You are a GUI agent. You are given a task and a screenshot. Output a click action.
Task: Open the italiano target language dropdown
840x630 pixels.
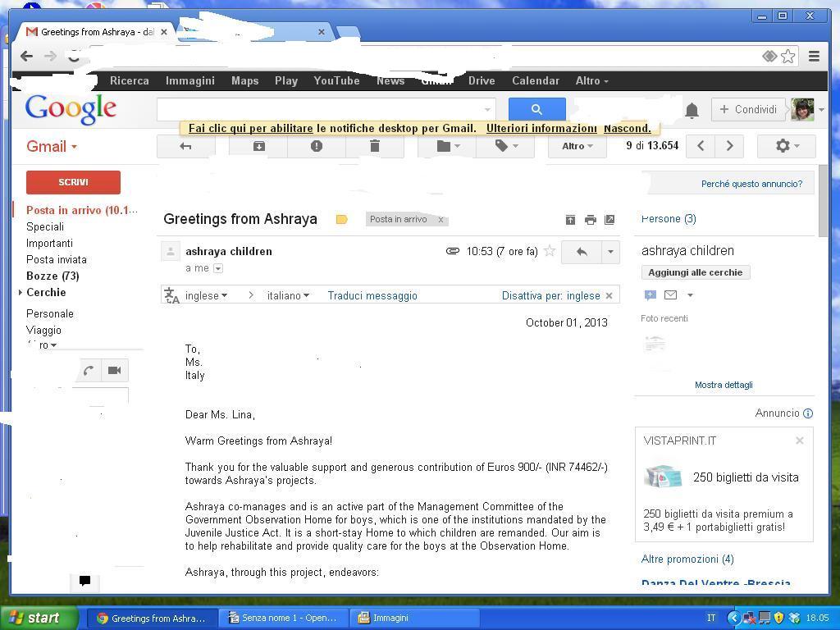point(288,295)
